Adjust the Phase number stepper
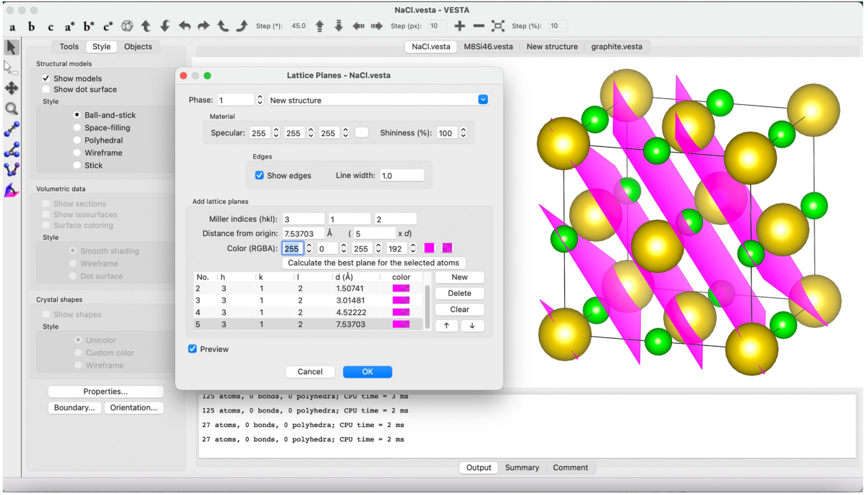This screenshot has height=495, width=868. coord(260,100)
